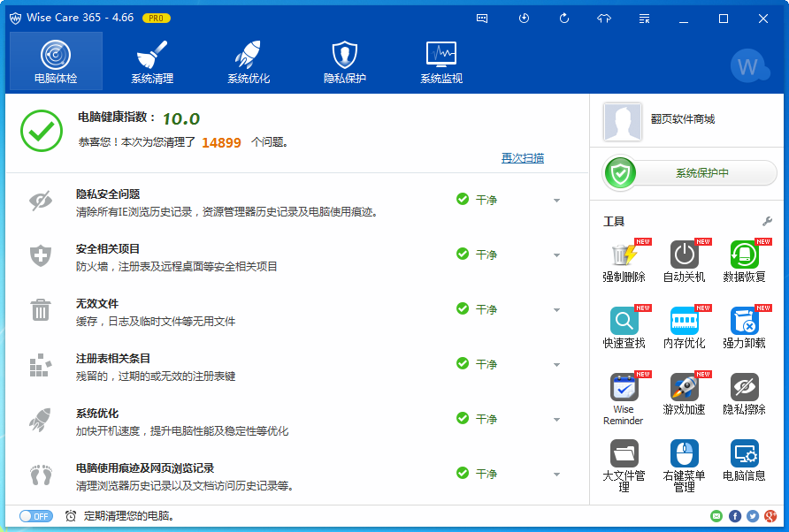Image resolution: width=789 pixels, height=532 pixels.
Task: Switch to the 系统清理 system cleaner tab
Action: (x=152, y=61)
